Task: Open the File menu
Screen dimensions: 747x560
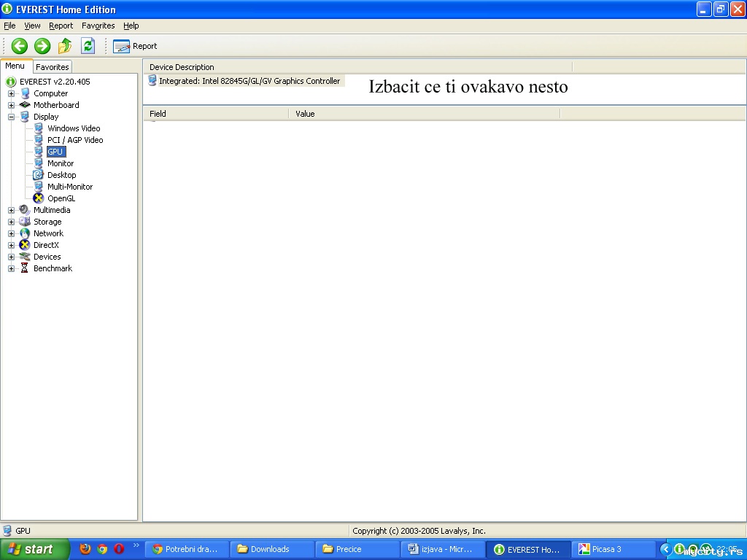Action: click(x=9, y=26)
